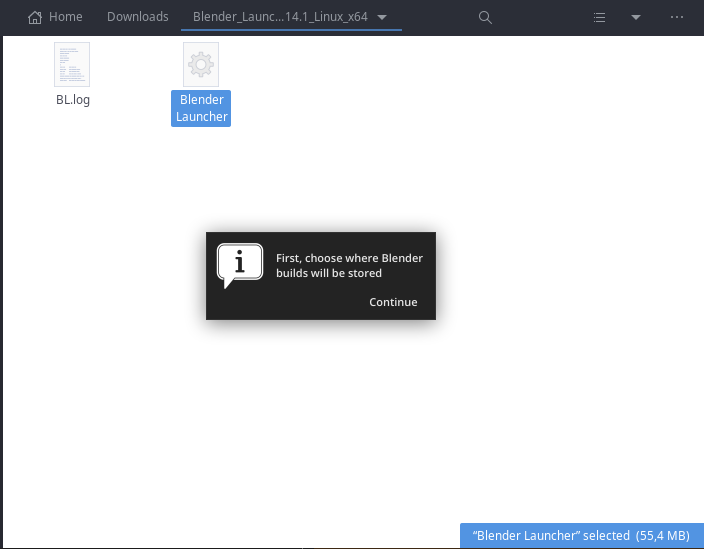Click the dialog message about Blender builds
Viewport: 704px width, 549px height.
(349, 265)
